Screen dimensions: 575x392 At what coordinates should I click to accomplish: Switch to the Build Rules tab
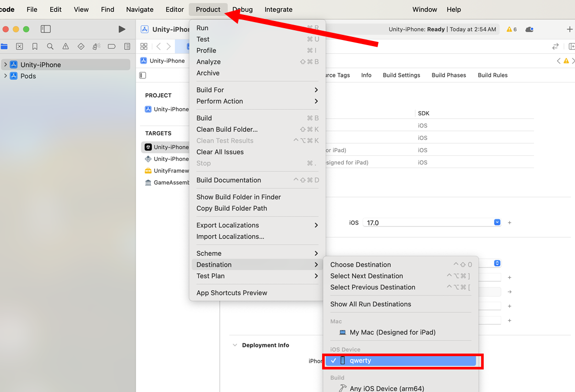click(492, 75)
